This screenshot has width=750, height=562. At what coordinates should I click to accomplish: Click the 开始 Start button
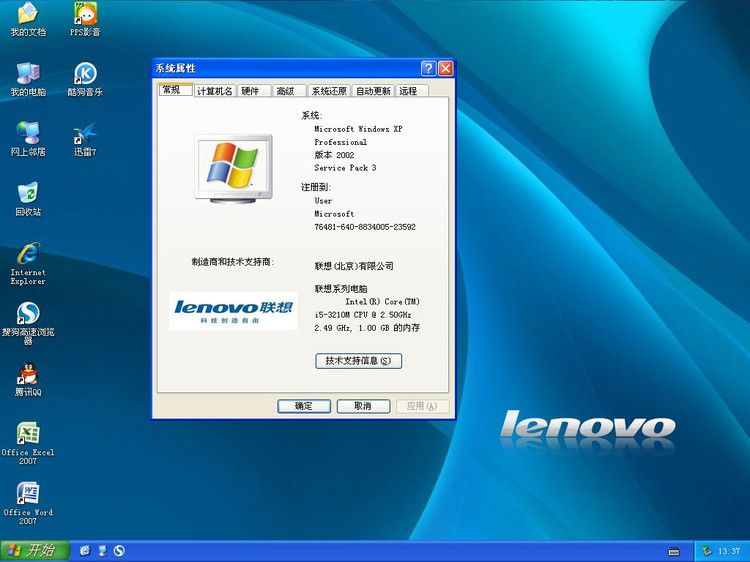(35, 551)
